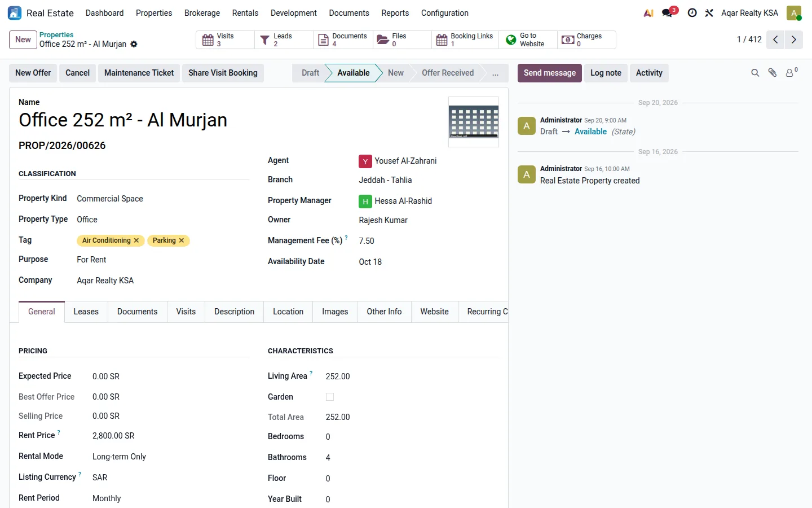Open the Charges smart button
Screen dimensions: 812x508
(x=586, y=40)
